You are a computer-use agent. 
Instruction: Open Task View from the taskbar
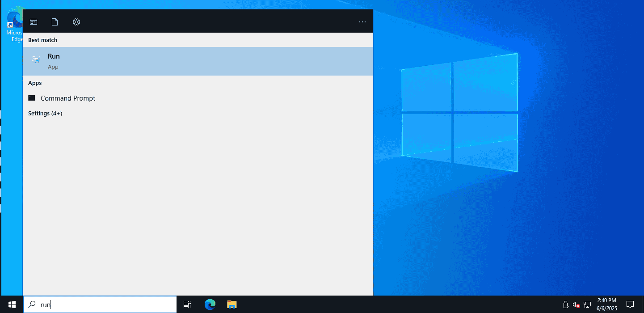188,305
